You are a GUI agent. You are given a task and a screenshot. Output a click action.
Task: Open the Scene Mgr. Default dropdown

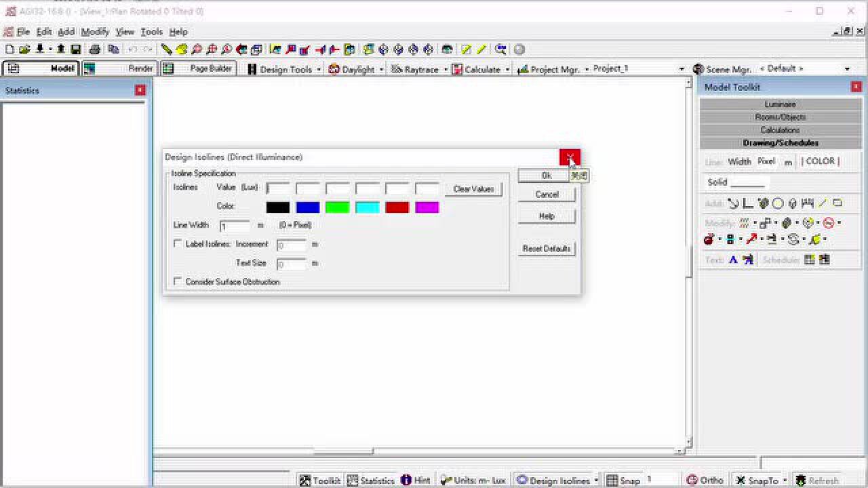[847, 69]
